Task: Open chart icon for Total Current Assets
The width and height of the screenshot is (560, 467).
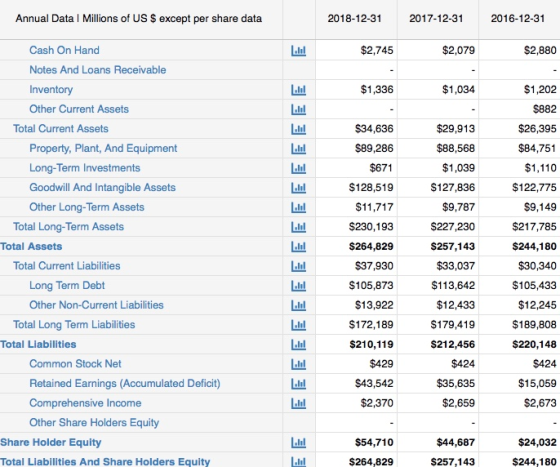Action: pos(299,129)
